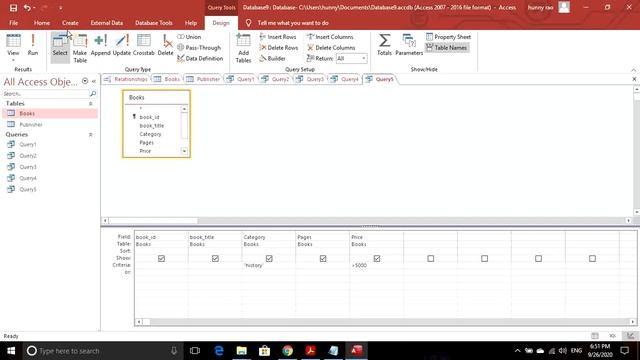The width and height of the screenshot is (640, 360).
Task: Click the Data Definition button
Action: (x=200, y=58)
